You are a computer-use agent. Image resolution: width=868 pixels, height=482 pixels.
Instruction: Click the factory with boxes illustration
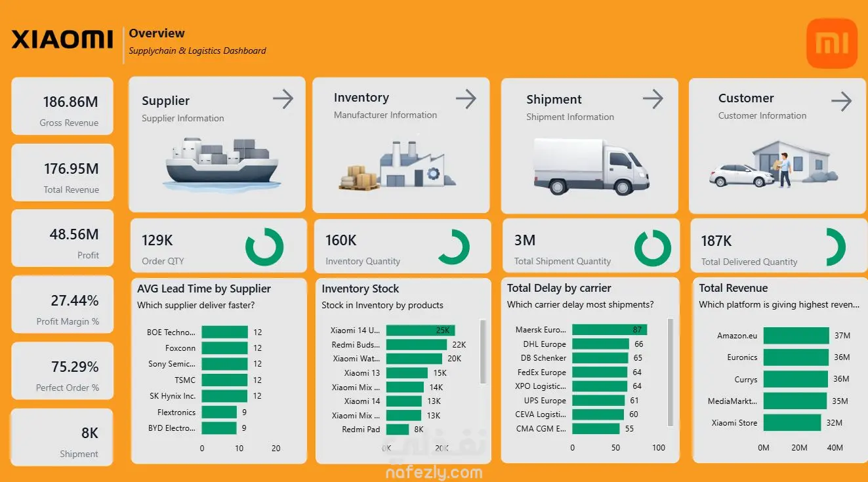[398, 167]
